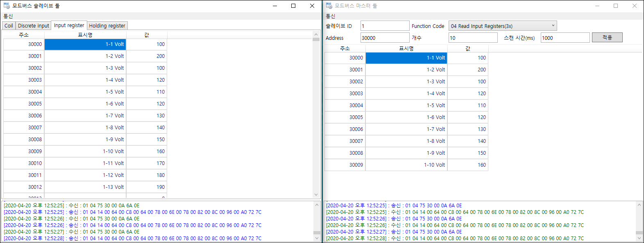Screen dimensions: 644x243
Task: Click the 적용 apply button
Action: 607,37
